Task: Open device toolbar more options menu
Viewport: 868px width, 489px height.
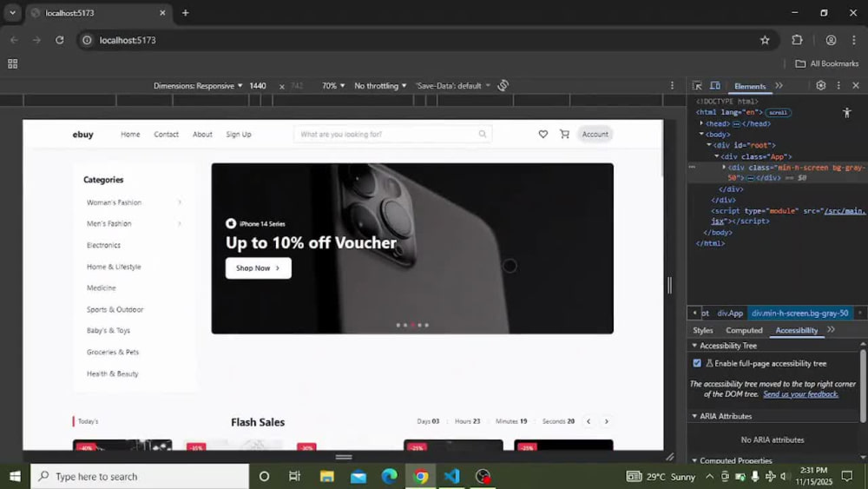Action: (x=672, y=85)
